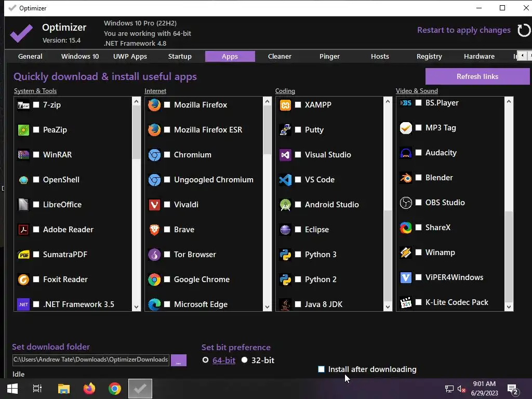Viewport: 532px width, 399px height.
Task: Click the ShareX icon
Action: click(406, 228)
